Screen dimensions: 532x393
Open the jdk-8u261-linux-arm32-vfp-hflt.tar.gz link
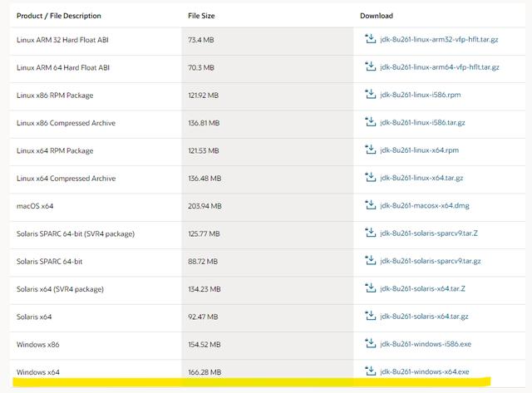tap(439, 39)
